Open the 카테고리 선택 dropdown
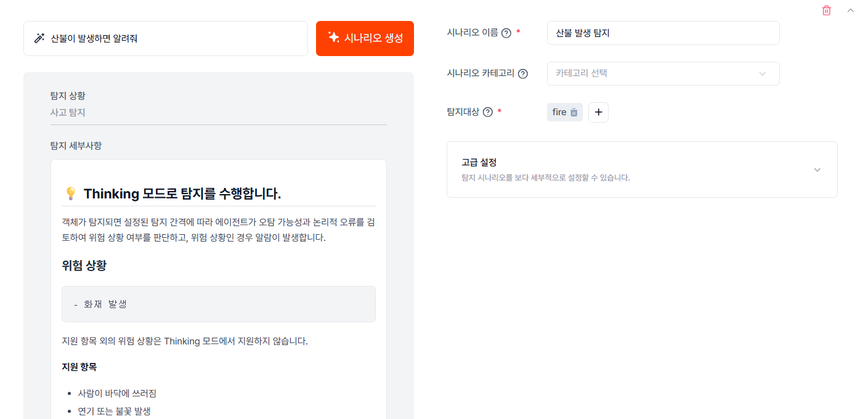The height and width of the screenshot is (419, 868). pos(663,73)
